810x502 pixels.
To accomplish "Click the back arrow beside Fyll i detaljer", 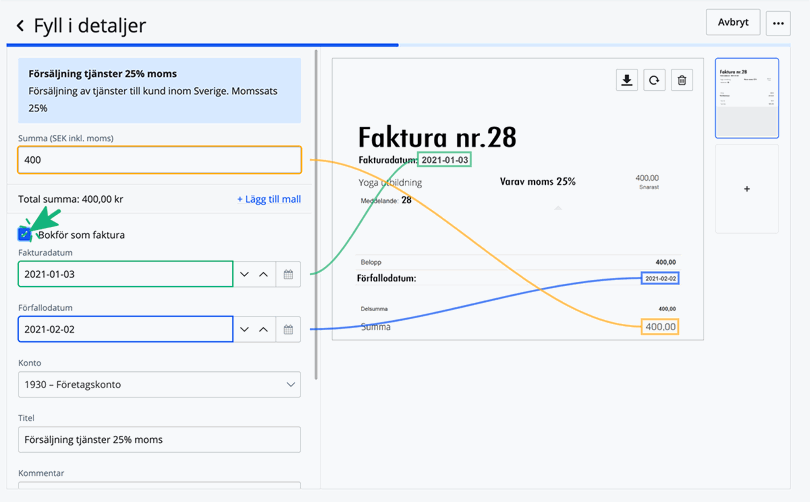I will [x=20, y=26].
